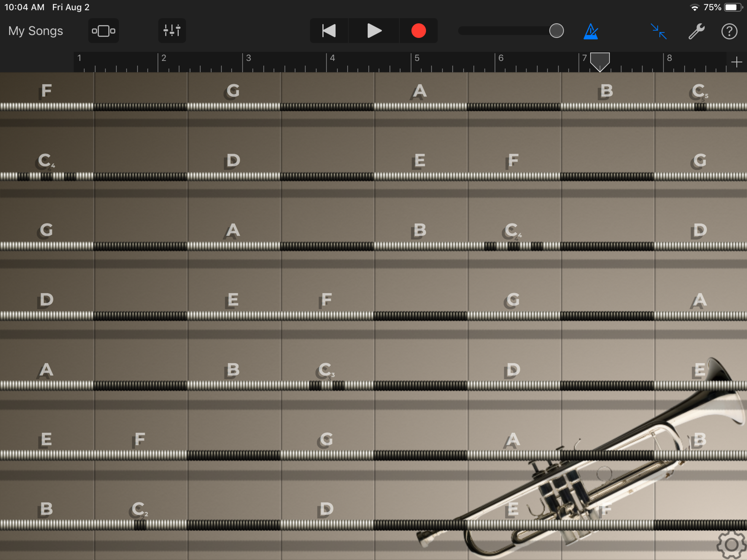This screenshot has height=560, width=747.
Task: Return to My Songs
Action: point(36,31)
